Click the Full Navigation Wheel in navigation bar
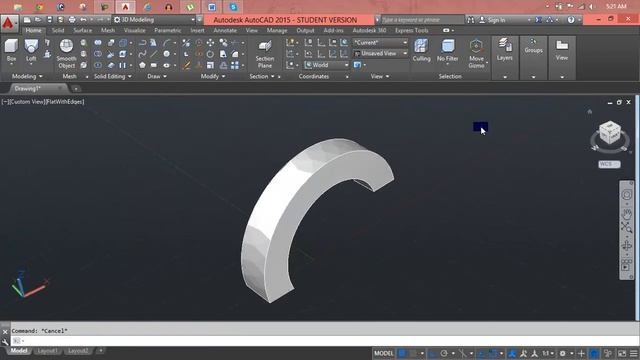Viewport: 640px width, 360px height. point(627,195)
